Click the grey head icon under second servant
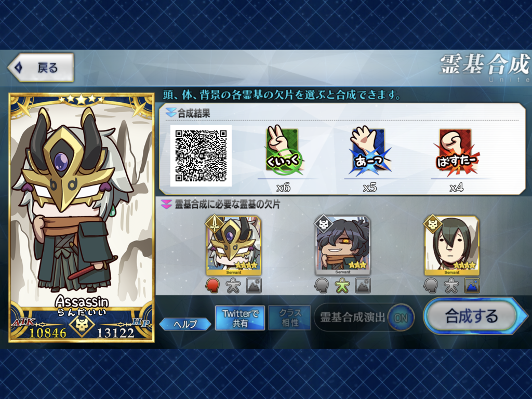This screenshot has width=532, height=399. [322, 286]
